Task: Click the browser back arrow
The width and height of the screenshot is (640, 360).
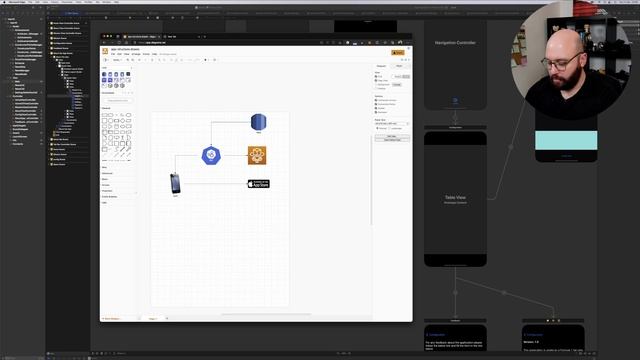Action: [104, 42]
